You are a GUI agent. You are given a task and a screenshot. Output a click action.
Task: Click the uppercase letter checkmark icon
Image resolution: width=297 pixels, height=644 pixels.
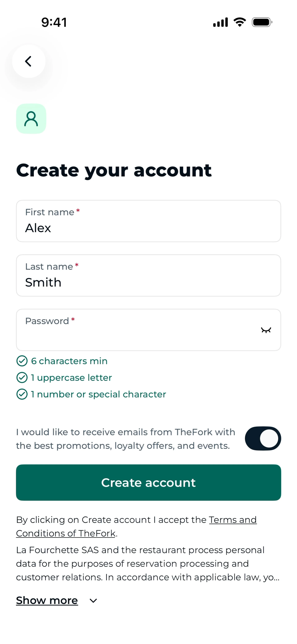(x=22, y=378)
